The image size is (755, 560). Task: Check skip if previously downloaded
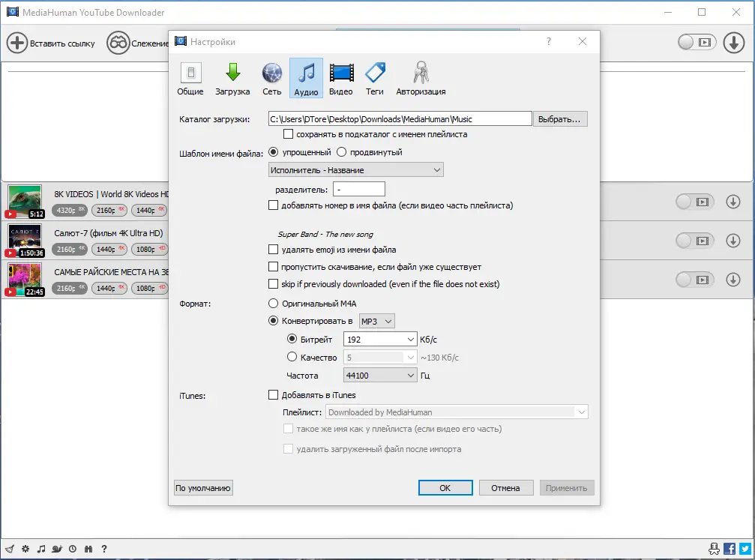tap(273, 284)
